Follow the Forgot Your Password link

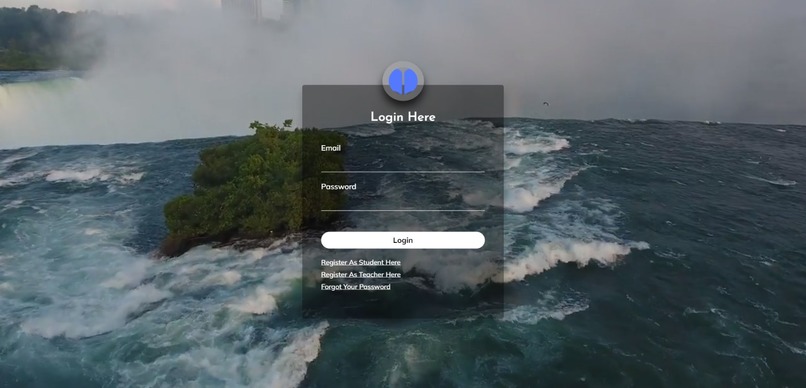pos(356,287)
